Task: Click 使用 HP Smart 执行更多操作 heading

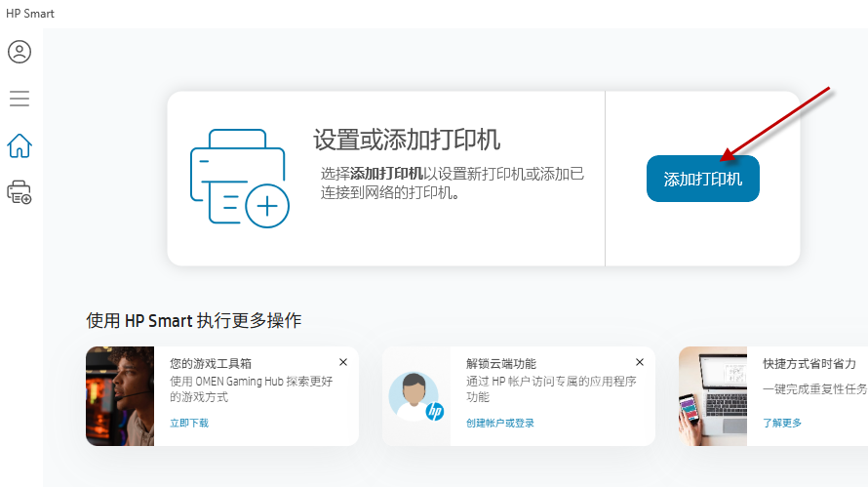Action: pyautogui.click(x=194, y=320)
